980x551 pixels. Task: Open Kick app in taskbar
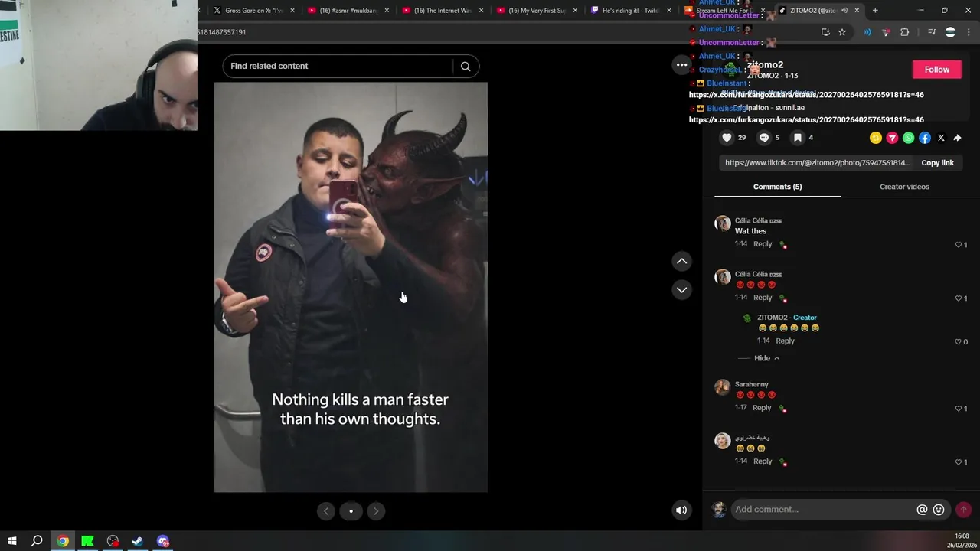click(x=88, y=541)
